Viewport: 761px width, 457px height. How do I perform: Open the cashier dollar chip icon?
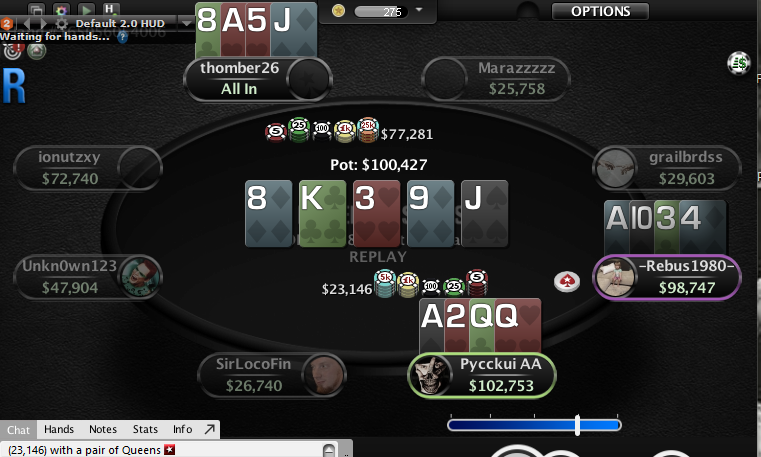(x=738, y=63)
